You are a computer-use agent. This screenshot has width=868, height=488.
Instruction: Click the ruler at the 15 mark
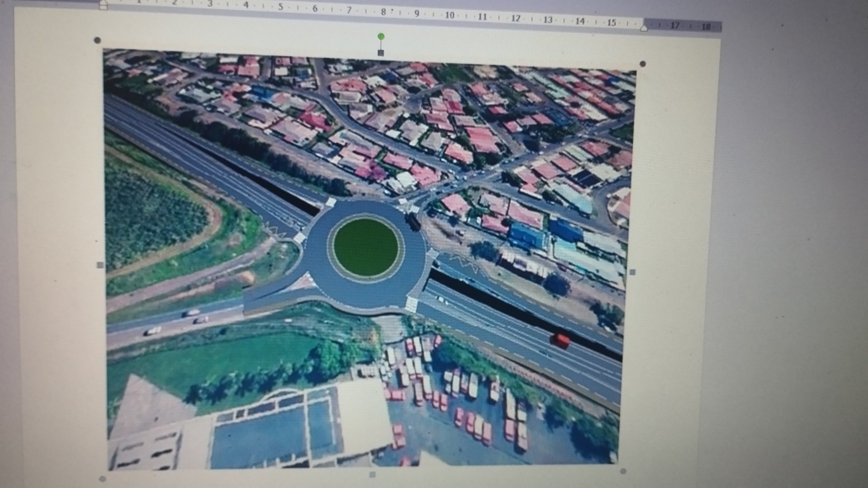611,22
